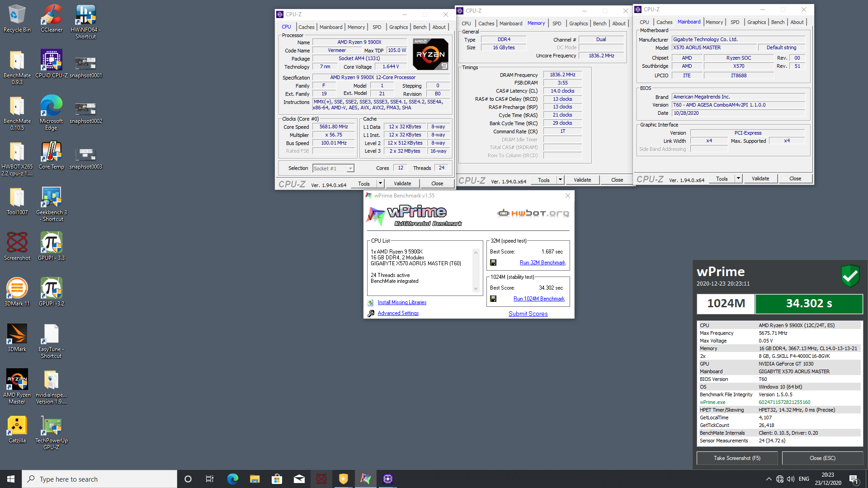Click Close in the middle CPU-Z window
Image resolution: width=868 pixels, height=488 pixels.
617,180
